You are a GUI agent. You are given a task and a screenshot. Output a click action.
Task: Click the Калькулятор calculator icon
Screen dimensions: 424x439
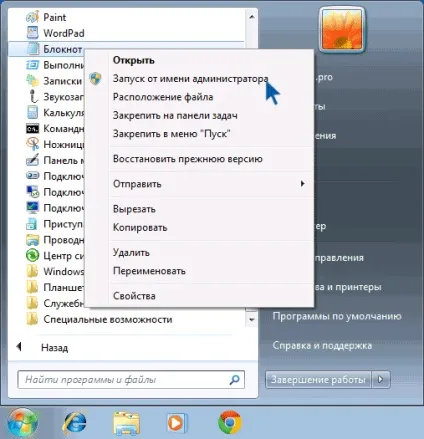pyautogui.click(x=32, y=112)
